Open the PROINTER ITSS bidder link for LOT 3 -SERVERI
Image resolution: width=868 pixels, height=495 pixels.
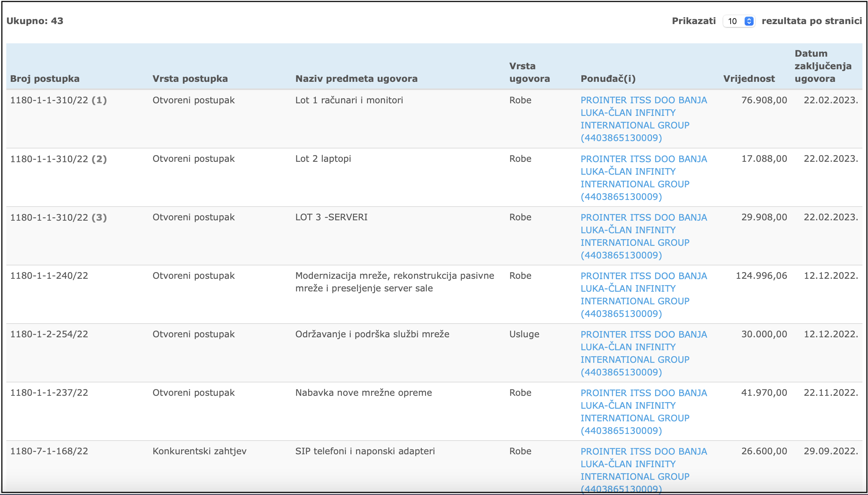click(644, 236)
